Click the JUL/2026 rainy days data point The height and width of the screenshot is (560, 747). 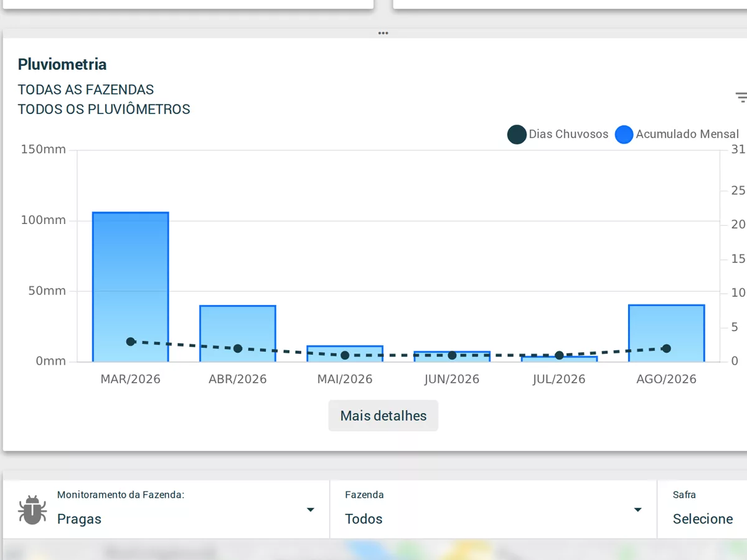(559, 355)
